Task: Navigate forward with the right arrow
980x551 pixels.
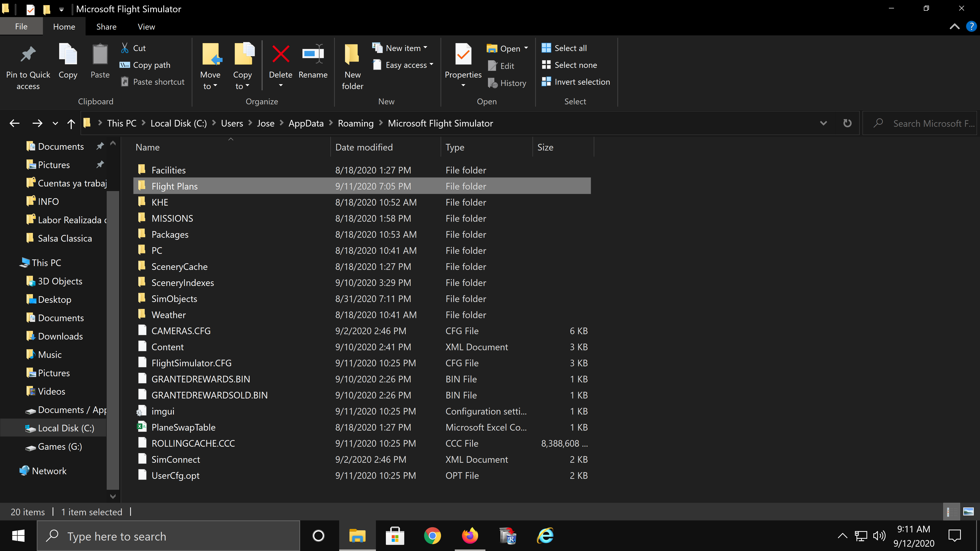Action: pyautogui.click(x=37, y=123)
